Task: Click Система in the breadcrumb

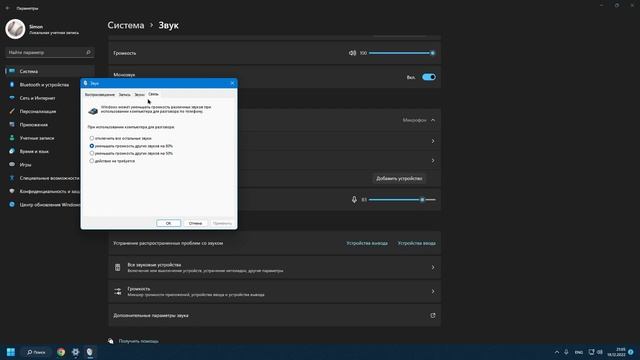Action: click(126, 25)
